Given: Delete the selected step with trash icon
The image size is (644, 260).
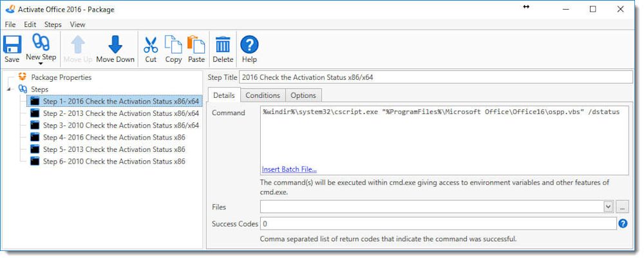Looking at the screenshot, I should coord(223,44).
